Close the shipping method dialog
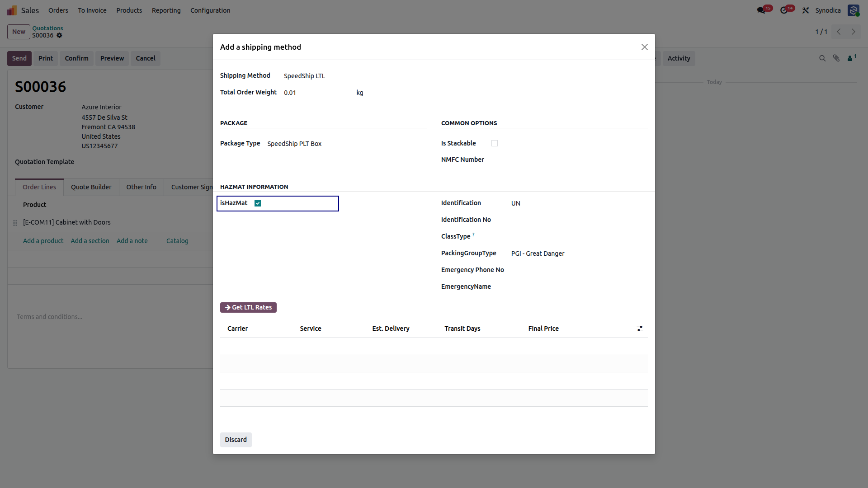868x488 pixels. [x=645, y=47]
